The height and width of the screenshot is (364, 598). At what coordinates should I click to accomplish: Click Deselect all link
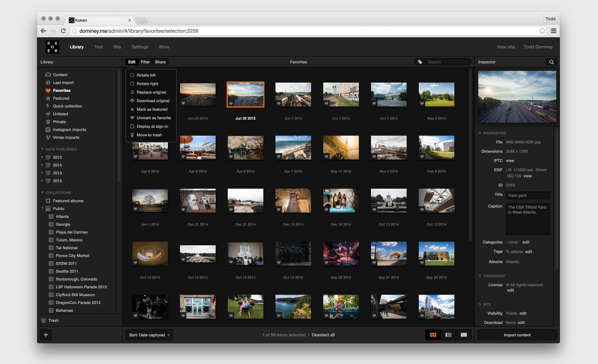[323, 335]
